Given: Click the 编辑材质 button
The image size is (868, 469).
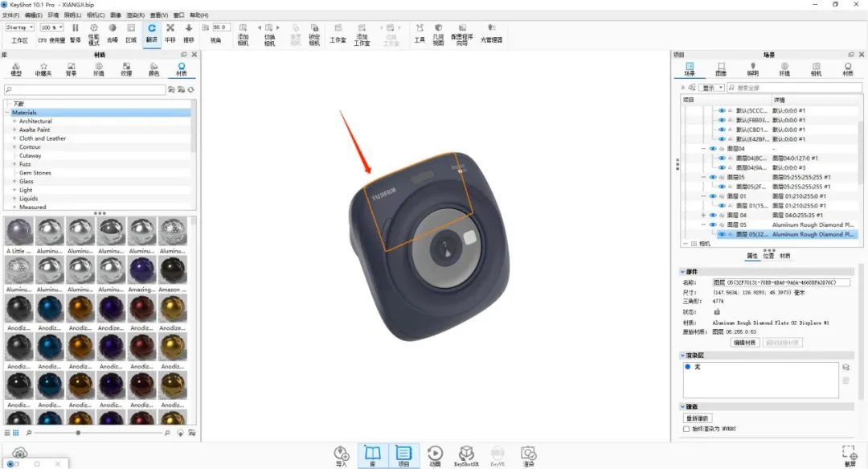Looking at the screenshot, I should [744, 343].
